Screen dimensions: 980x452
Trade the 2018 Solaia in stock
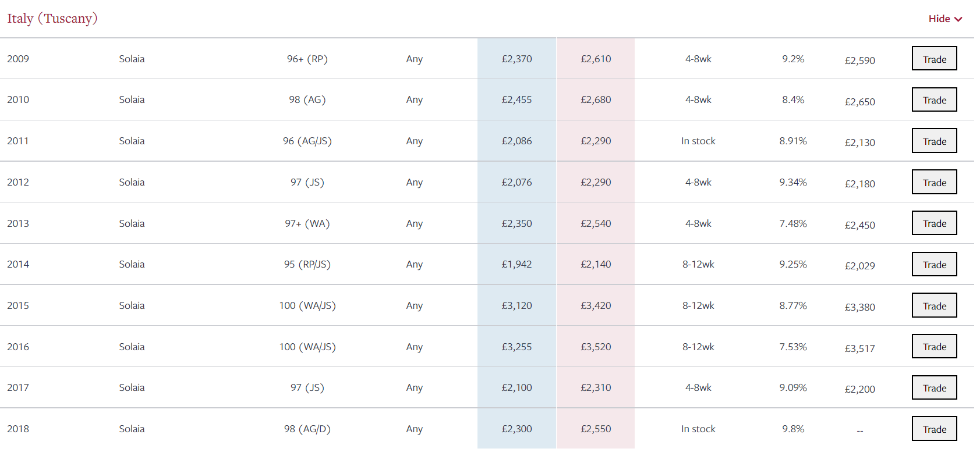click(934, 429)
